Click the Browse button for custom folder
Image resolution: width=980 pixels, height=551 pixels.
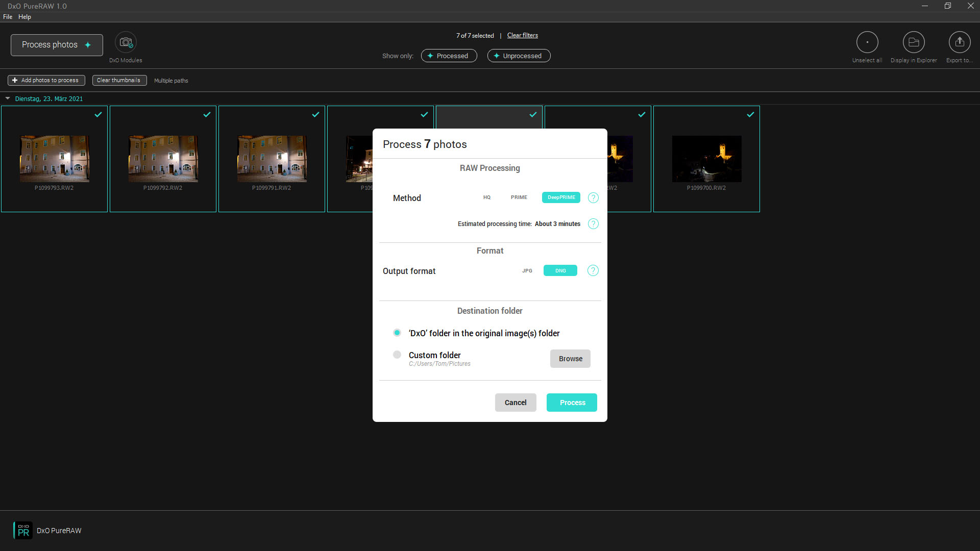570,359
